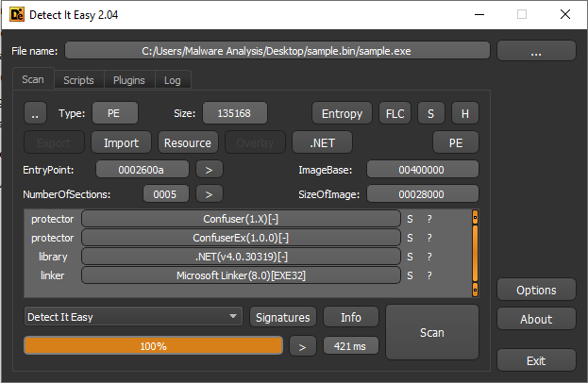Image resolution: width=588 pixels, height=383 pixels.
Task: Expand the Detect It Easy engine dropdown
Action: click(x=133, y=317)
